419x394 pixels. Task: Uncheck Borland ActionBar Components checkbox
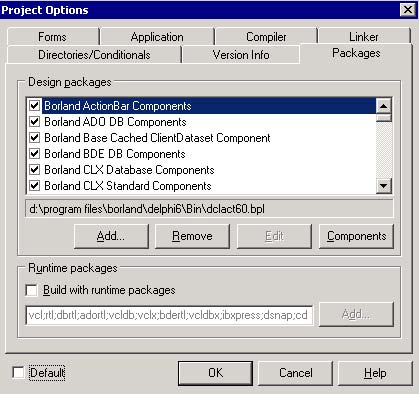35,106
